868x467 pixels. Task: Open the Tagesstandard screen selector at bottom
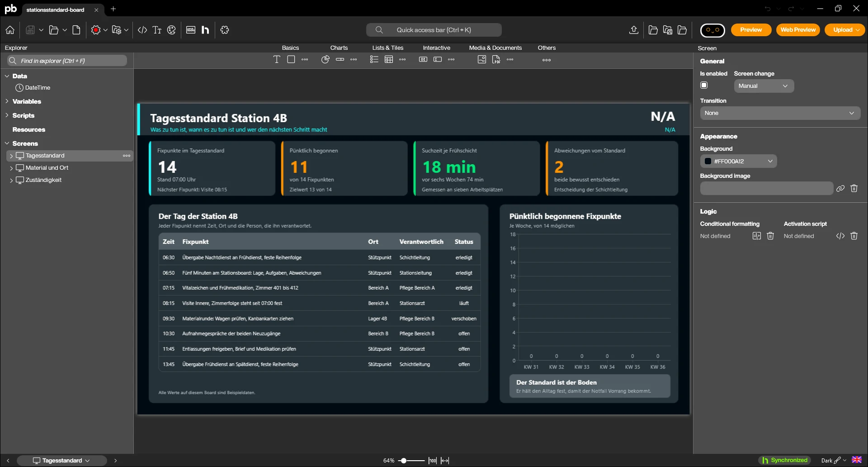[x=61, y=461]
